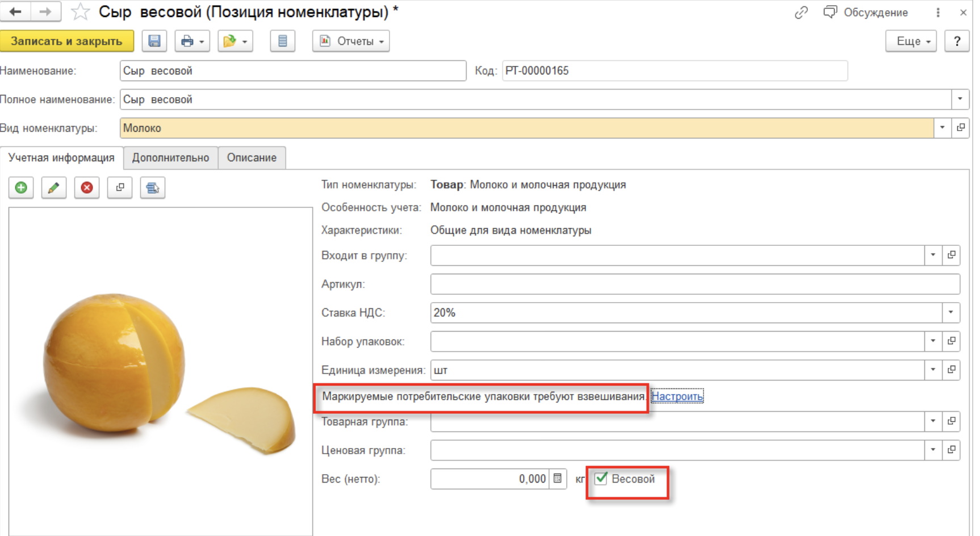Click the Настроить link
The image size is (980, 536).
coord(677,396)
